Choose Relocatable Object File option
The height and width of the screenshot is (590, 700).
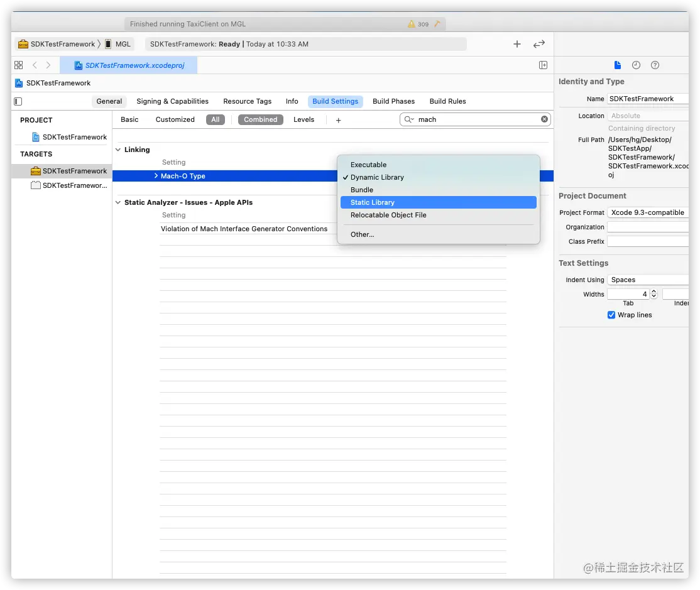tap(438, 215)
